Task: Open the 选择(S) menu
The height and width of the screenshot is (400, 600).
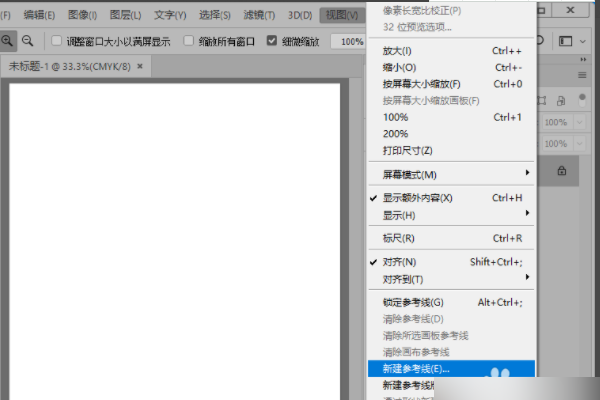Action: 215,15
